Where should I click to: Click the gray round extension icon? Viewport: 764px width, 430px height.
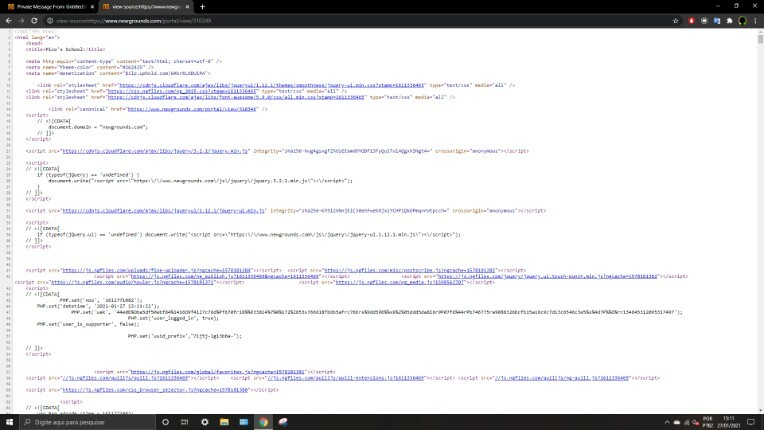coord(704,21)
